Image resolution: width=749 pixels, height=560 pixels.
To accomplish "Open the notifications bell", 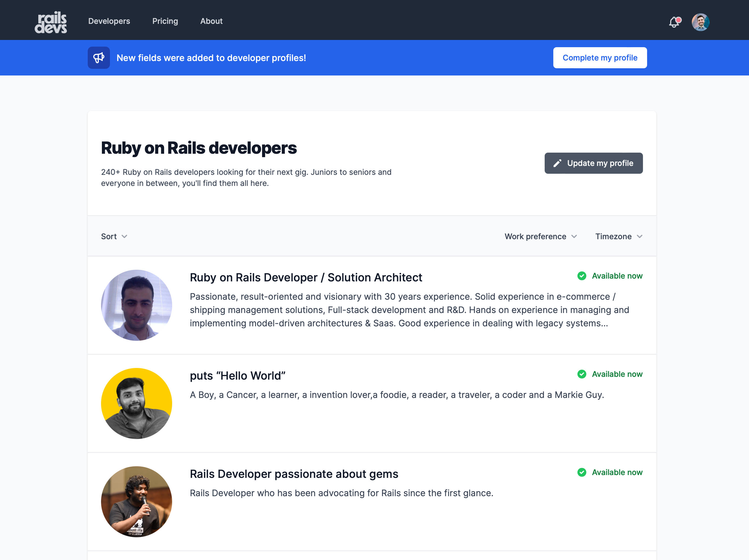I will [674, 22].
